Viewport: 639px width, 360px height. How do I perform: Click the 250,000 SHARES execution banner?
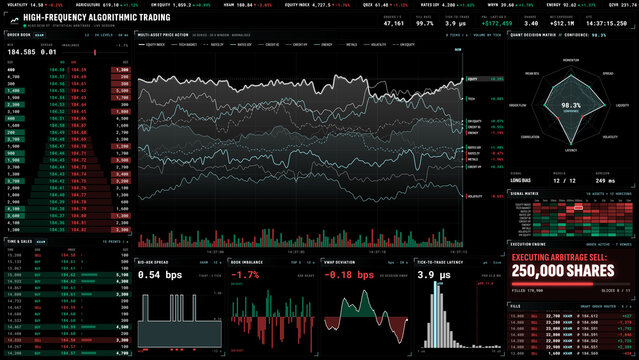click(563, 271)
